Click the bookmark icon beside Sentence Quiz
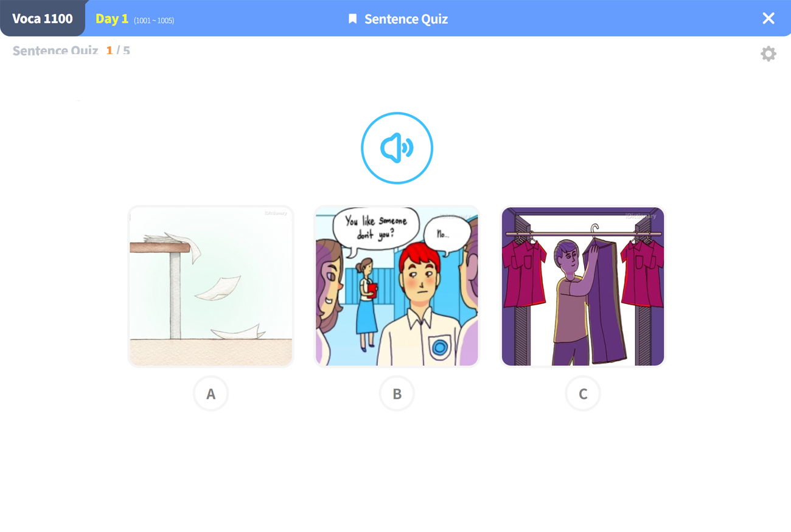791x532 pixels. [352, 19]
